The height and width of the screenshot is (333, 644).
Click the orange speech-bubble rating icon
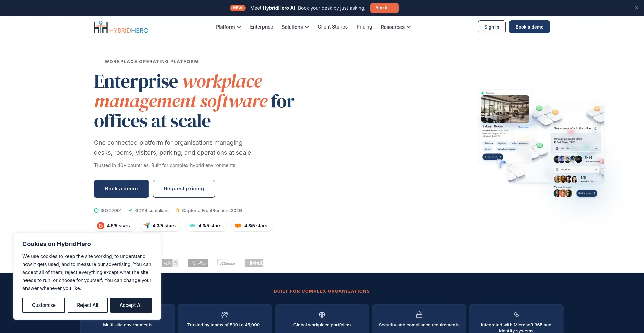point(238,226)
